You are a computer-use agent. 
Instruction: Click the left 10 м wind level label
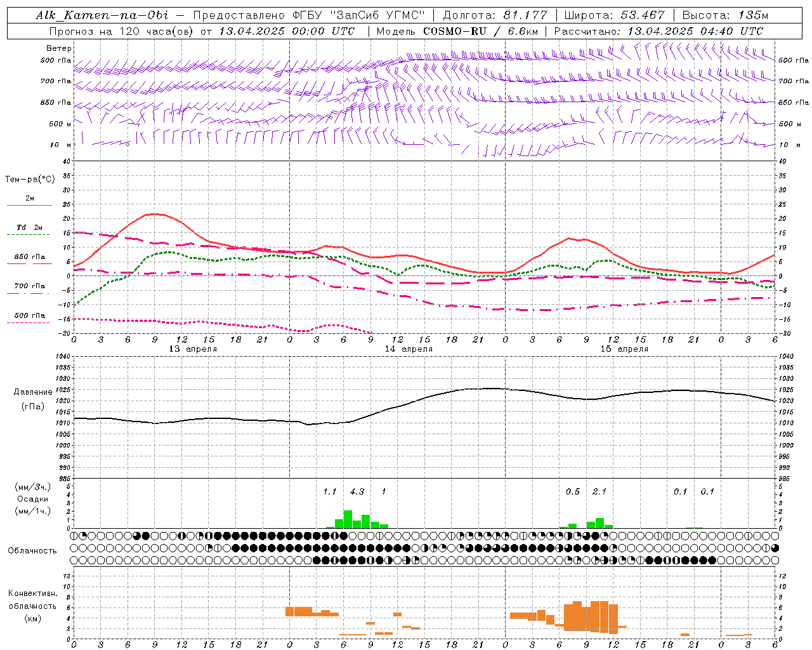(61, 145)
